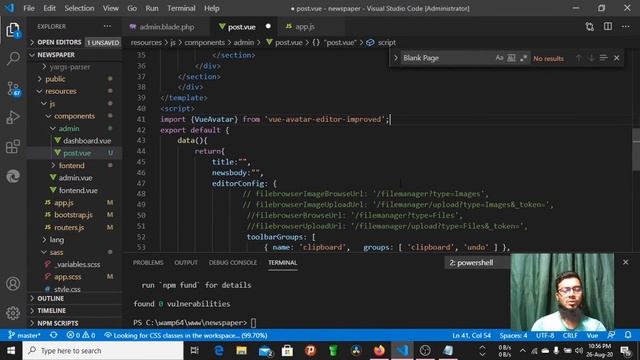Click the master branch in status bar

tap(24, 335)
